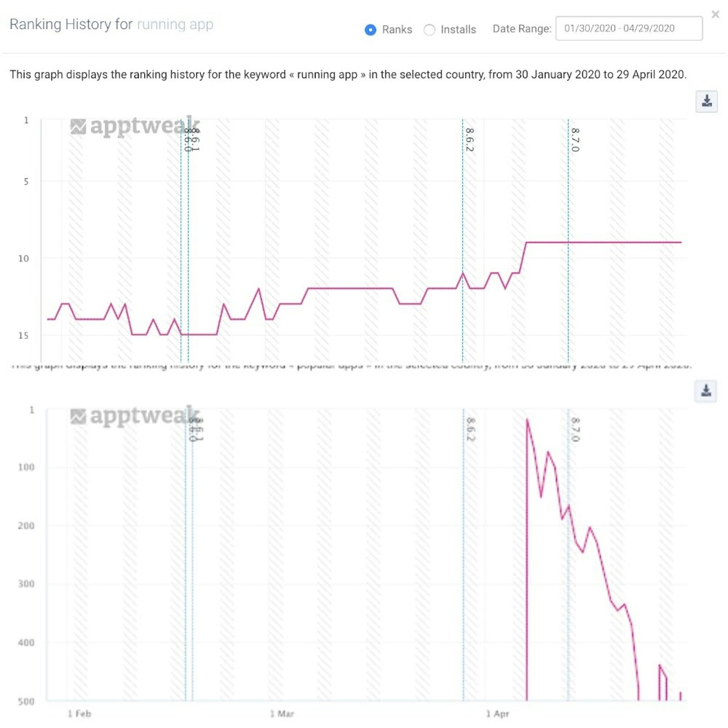The height and width of the screenshot is (728, 728).
Task: Select the 8.7.0 version label in bottom chart
Action: click(575, 430)
